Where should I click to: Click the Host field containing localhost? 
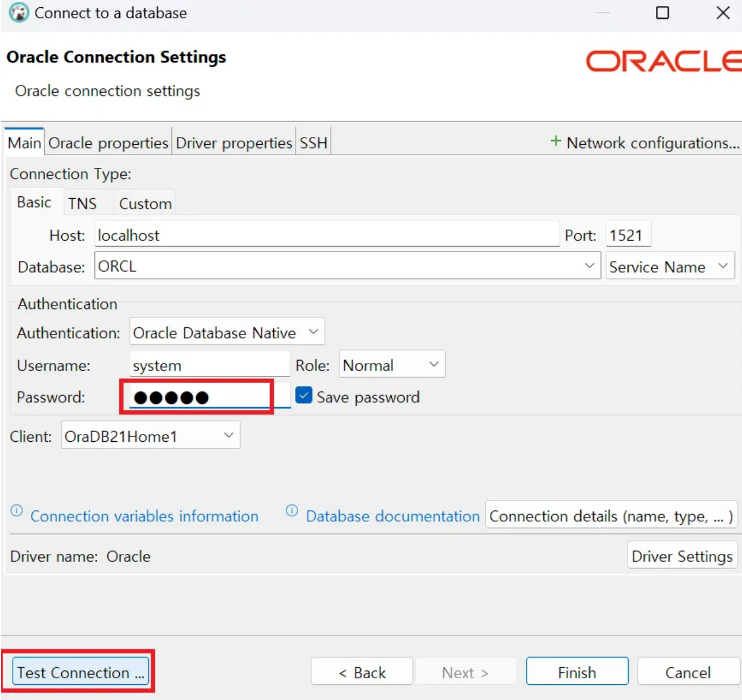pos(326,235)
